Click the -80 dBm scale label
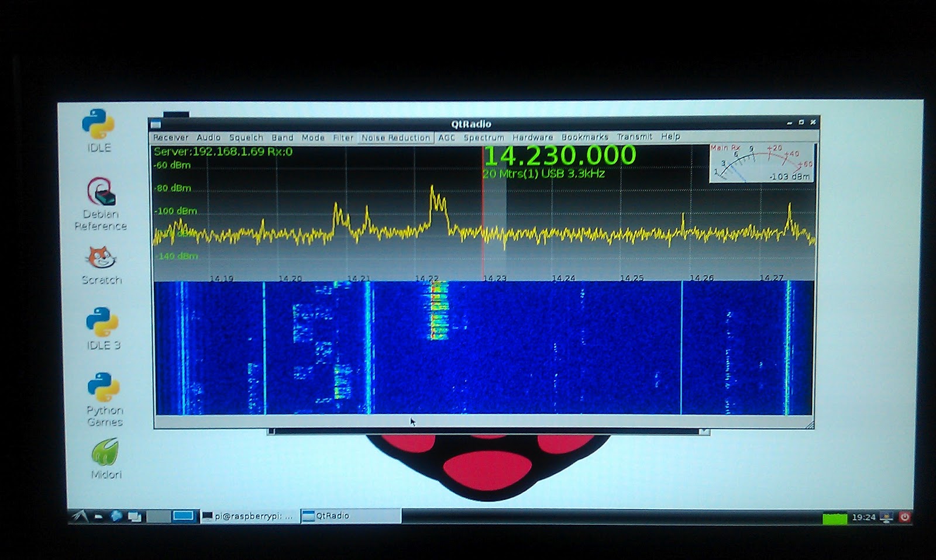The height and width of the screenshot is (560, 936). [x=172, y=188]
